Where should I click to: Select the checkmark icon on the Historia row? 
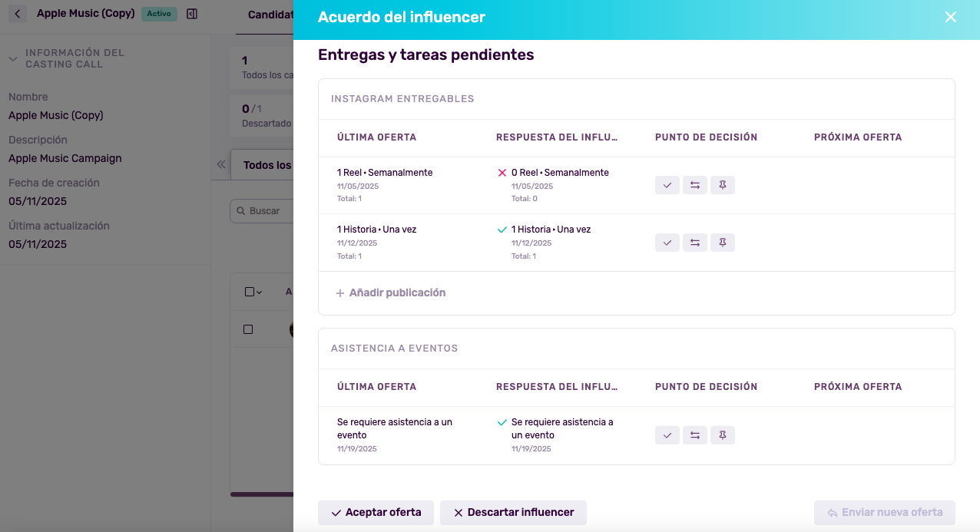pos(667,243)
